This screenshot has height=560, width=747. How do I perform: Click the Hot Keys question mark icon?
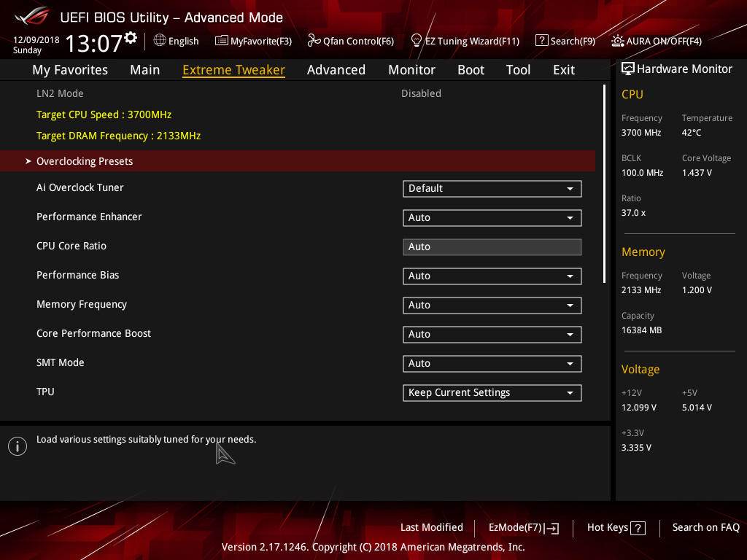pos(638,528)
